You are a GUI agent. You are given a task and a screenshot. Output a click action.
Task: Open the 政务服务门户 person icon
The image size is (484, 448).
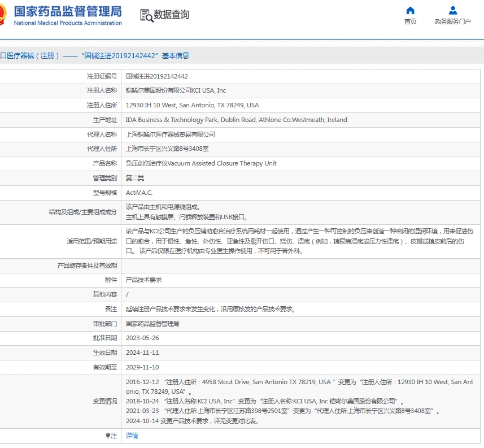coord(452,11)
